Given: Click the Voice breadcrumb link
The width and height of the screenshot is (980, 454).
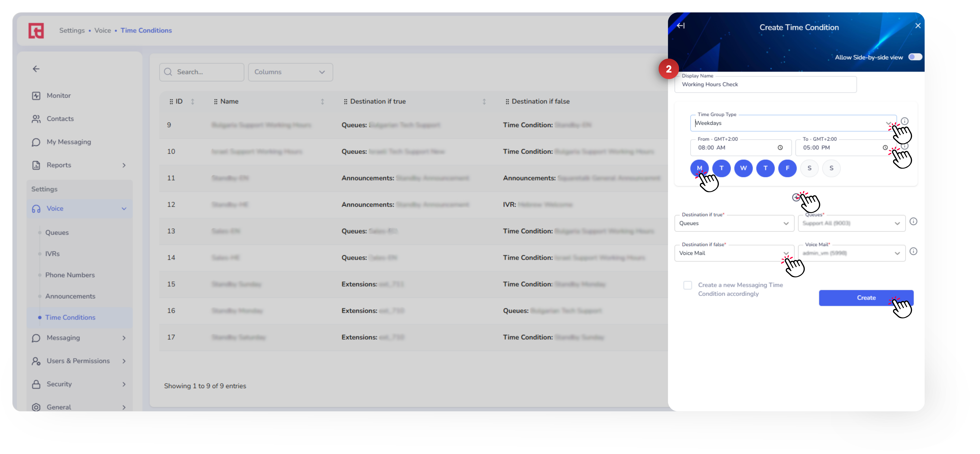Looking at the screenshot, I should (x=102, y=30).
